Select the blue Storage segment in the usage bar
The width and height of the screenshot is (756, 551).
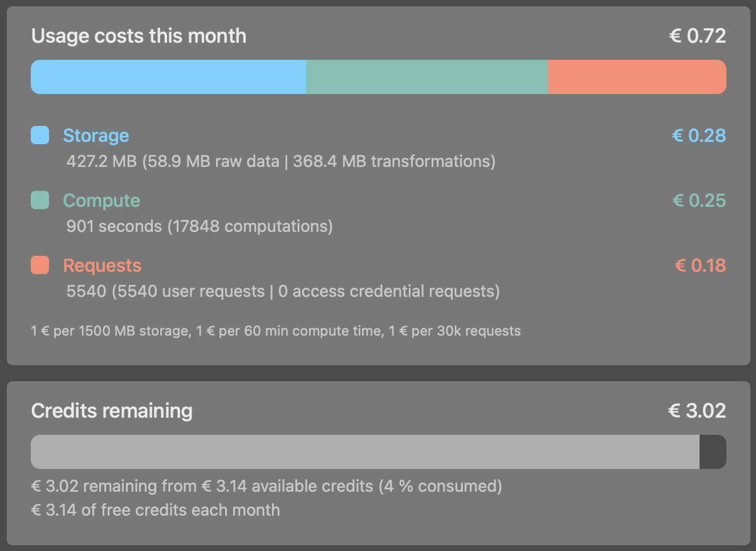click(168, 76)
